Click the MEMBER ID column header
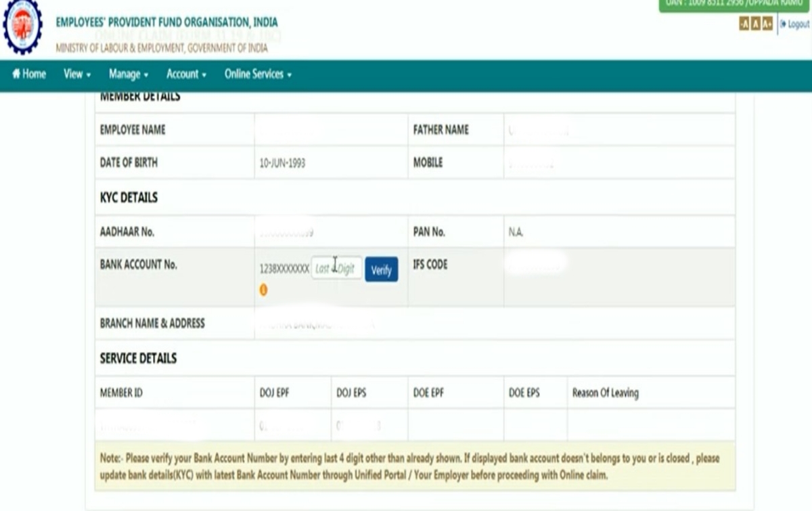Image resolution: width=812 pixels, height=511 pixels. click(x=121, y=393)
